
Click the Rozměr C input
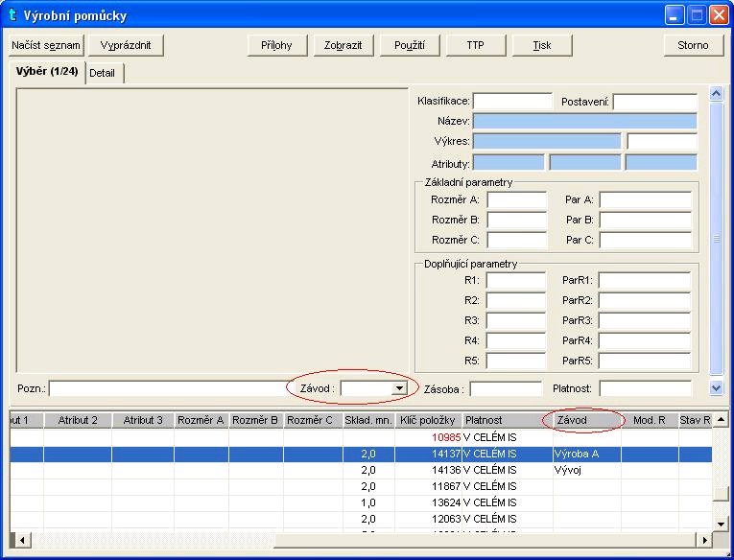coord(517,240)
